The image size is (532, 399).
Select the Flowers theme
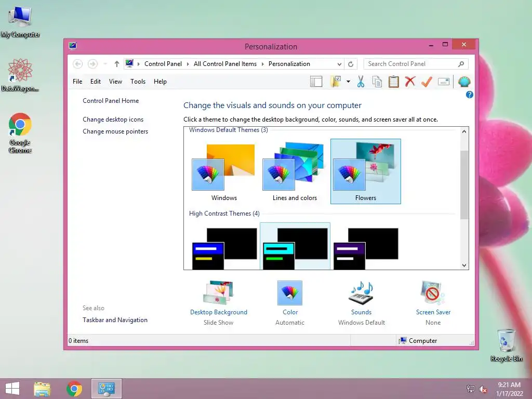point(366,171)
